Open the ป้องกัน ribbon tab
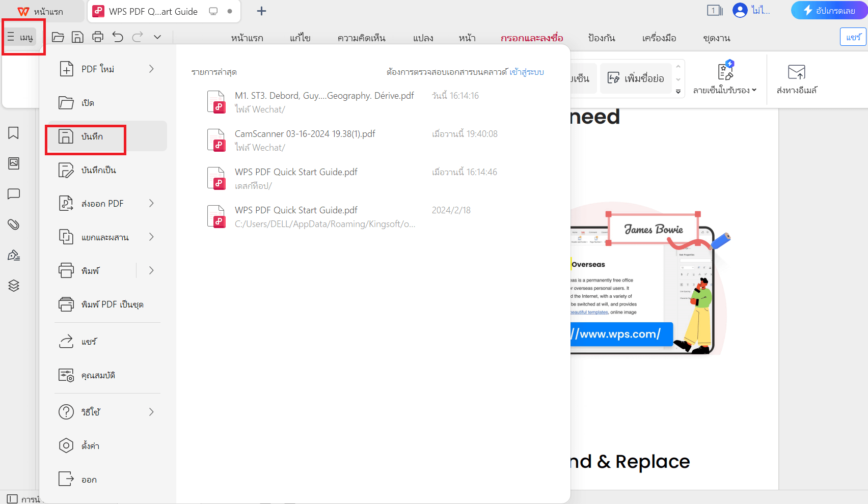The height and width of the screenshot is (504, 868). pyautogui.click(x=602, y=38)
